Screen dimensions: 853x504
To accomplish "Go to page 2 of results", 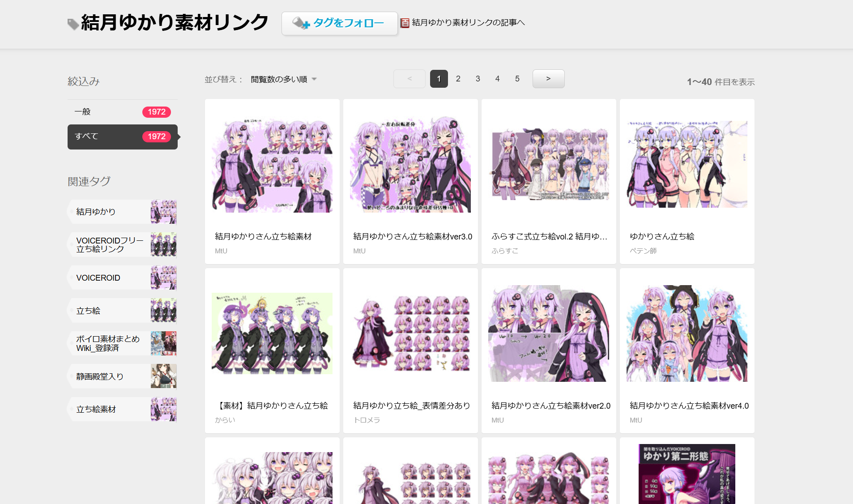I will pyautogui.click(x=458, y=79).
